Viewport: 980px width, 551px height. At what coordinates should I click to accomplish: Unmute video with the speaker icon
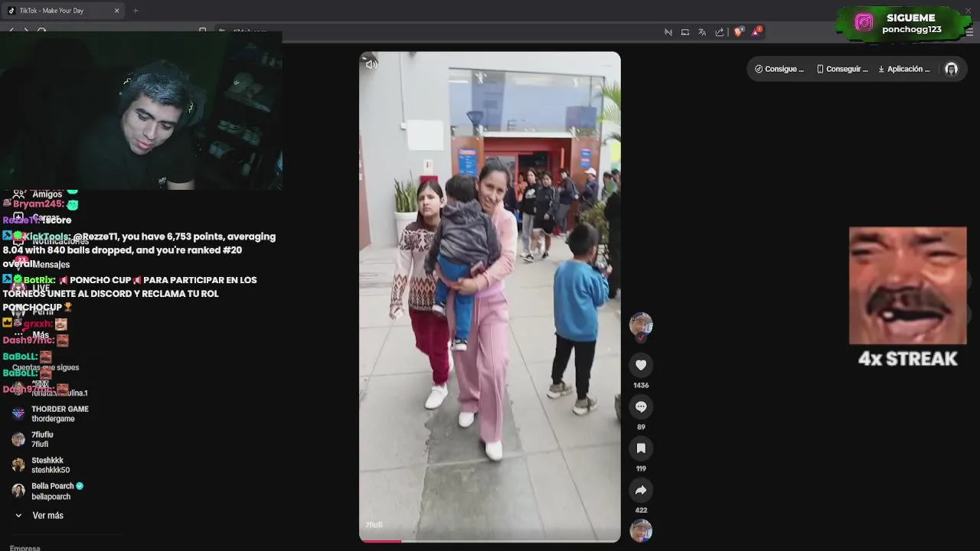point(371,64)
